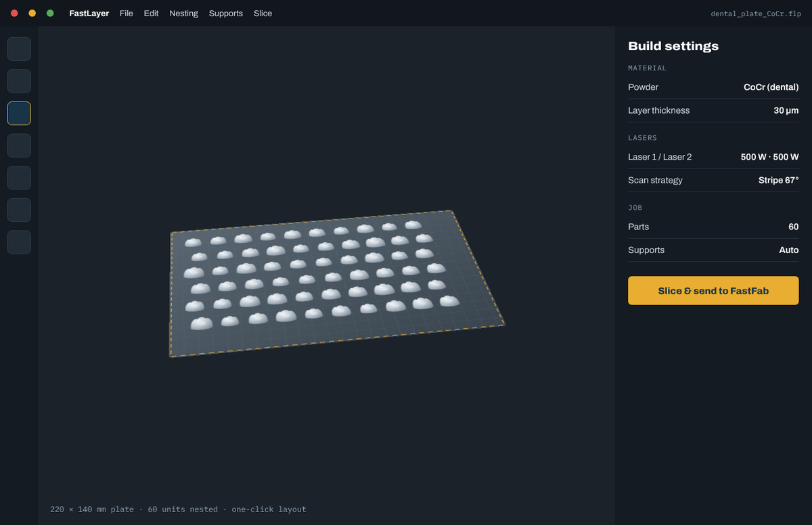812x525 pixels.
Task: Click the FastLayer app menu
Action: [89, 14]
